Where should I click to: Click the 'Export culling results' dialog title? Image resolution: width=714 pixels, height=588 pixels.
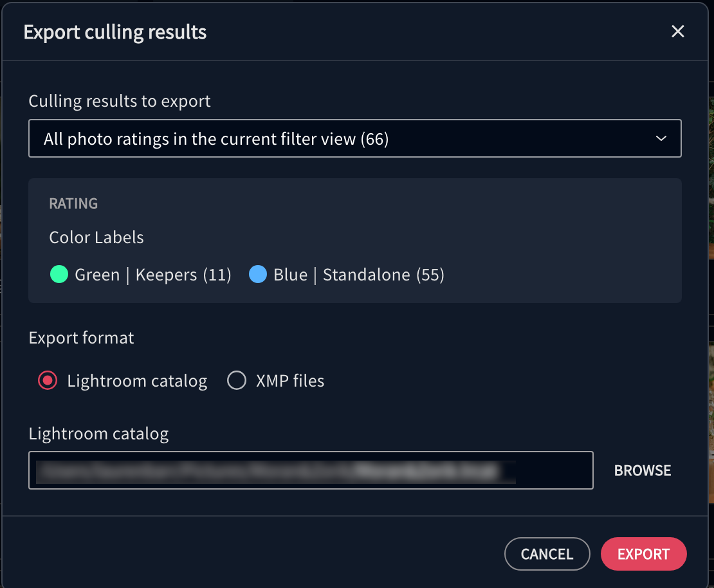point(114,32)
